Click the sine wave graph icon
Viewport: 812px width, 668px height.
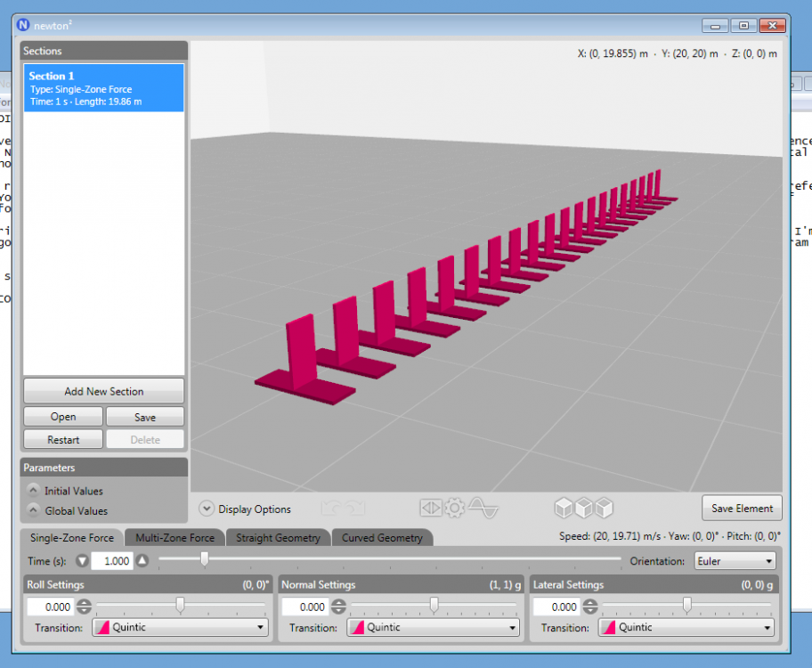(484, 508)
